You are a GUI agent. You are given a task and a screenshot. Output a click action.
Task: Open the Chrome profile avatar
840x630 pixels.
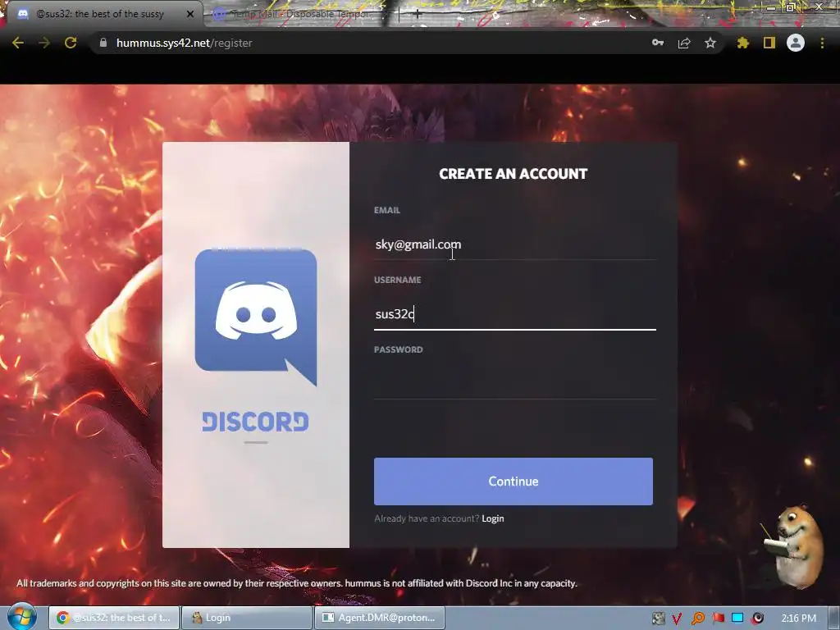(x=796, y=43)
